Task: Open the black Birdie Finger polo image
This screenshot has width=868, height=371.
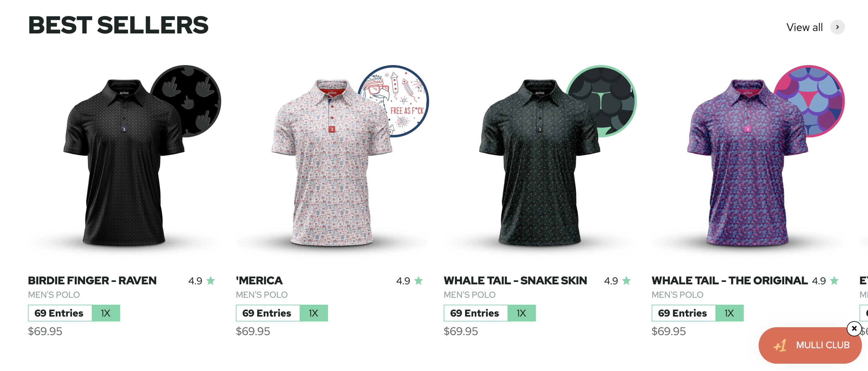Action: [124, 162]
